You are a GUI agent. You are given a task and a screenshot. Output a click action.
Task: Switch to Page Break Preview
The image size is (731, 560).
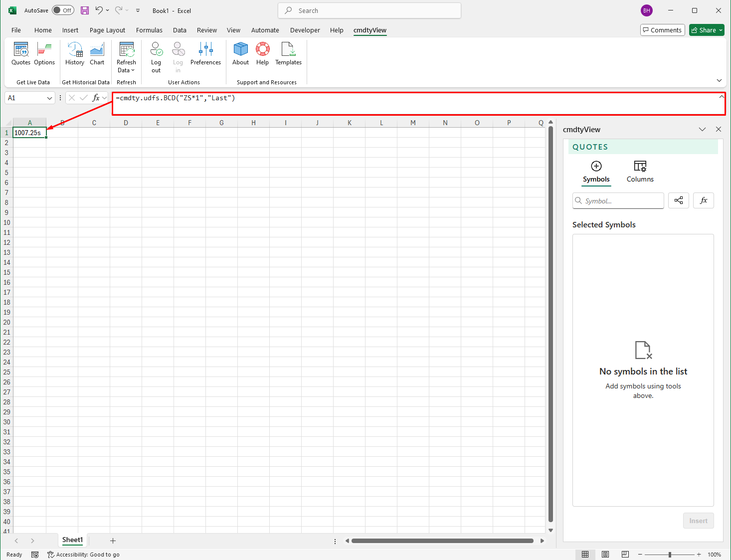point(625,555)
